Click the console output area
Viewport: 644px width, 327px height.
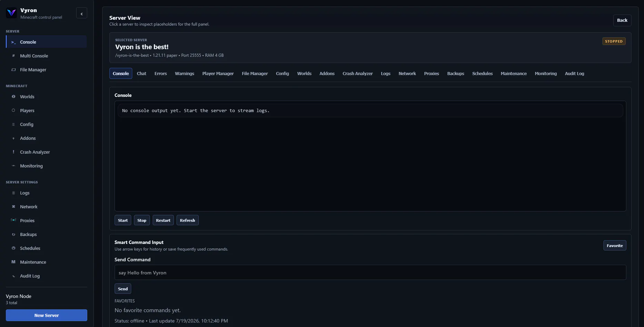coord(370,156)
